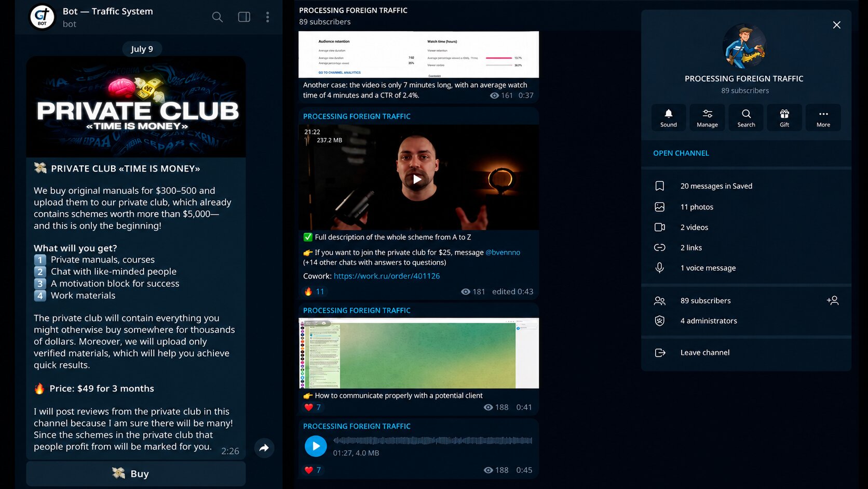Click the GT Bot avatar
This screenshot has height=489, width=868.
[42, 17]
